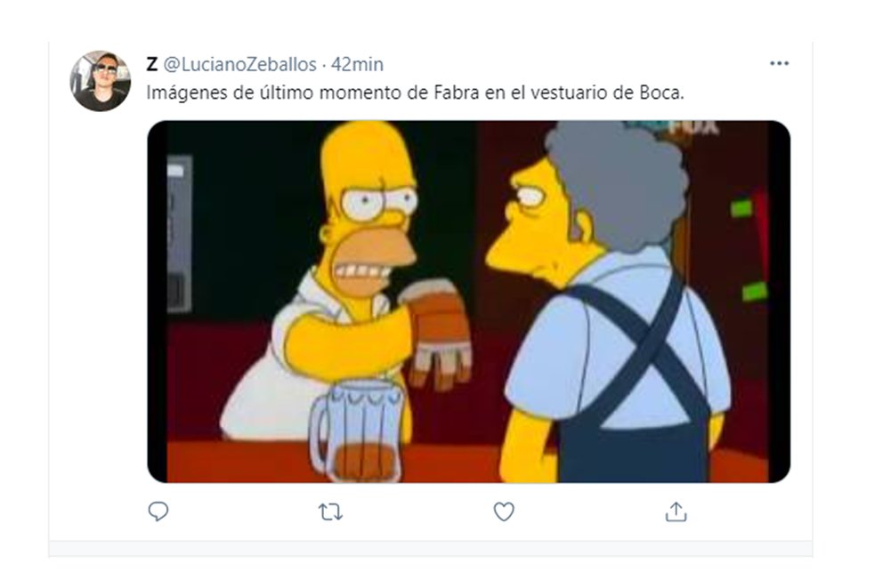Open the three-dot more options menu
Viewport: 883px width, 588px height.
click(779, 63)
